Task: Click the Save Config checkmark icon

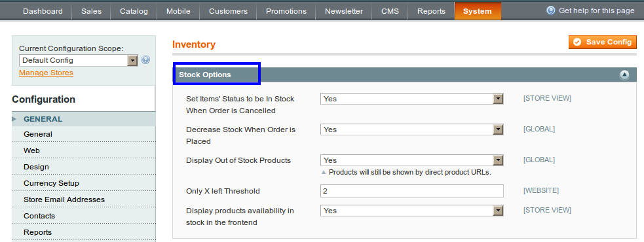Action: [x=577, y=42]
